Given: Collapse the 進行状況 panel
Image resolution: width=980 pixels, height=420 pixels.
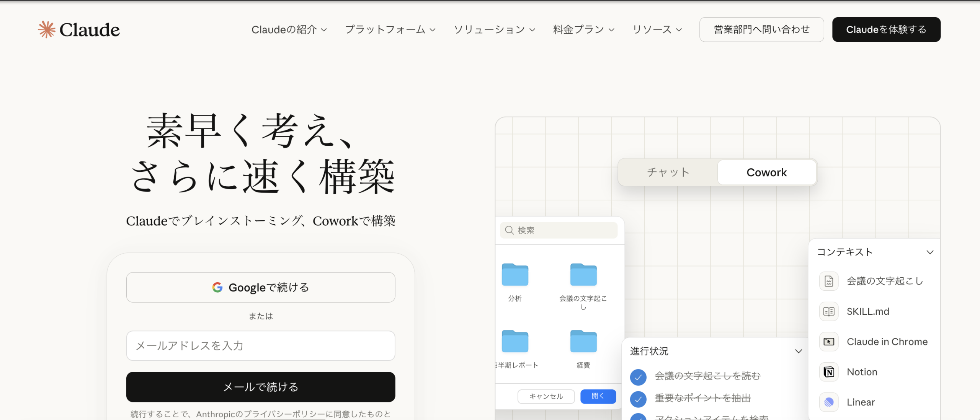Looking at the screenshot, I should click(799, 351).
